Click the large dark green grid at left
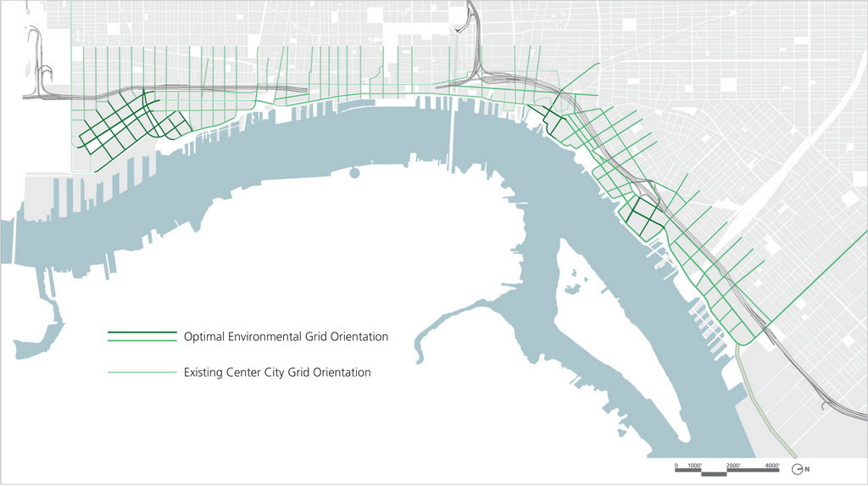 [119, 129]
